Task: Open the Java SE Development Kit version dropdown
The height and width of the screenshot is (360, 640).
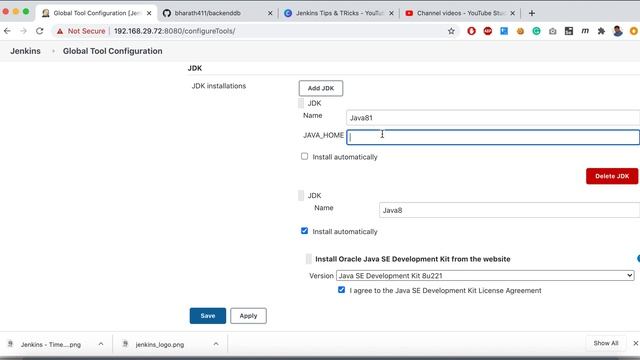Action: coord(485,276)
